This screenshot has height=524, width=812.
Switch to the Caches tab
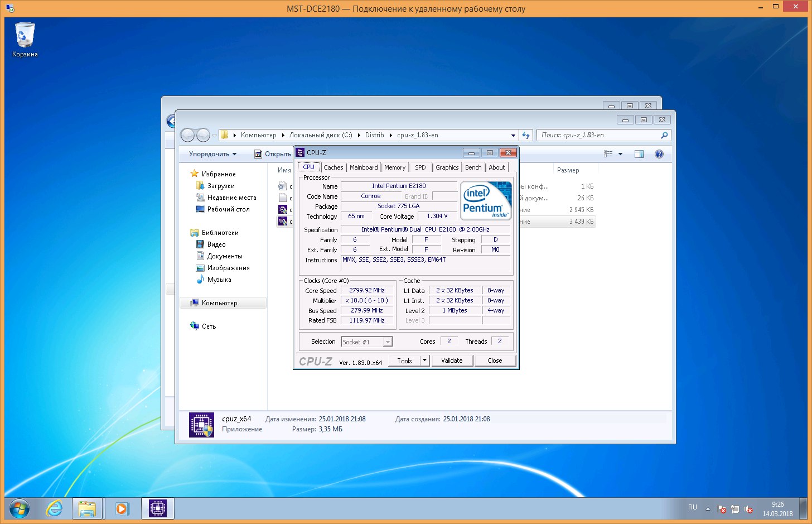point(333,167)
